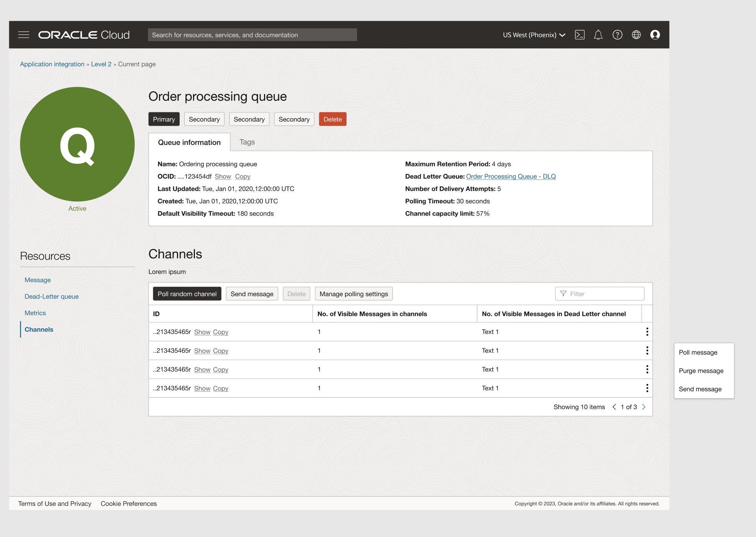
Task: Go to next page of channels
Action: [x=644, y=407]
